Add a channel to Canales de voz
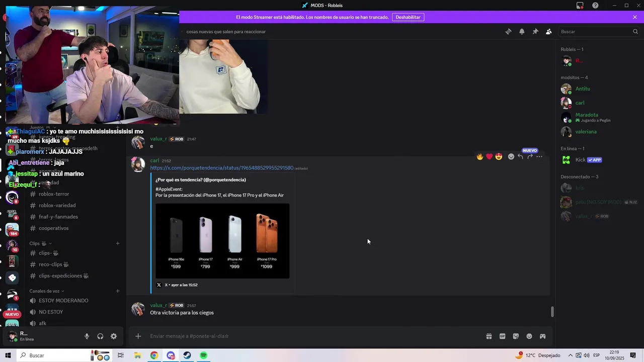 (118, 291)
